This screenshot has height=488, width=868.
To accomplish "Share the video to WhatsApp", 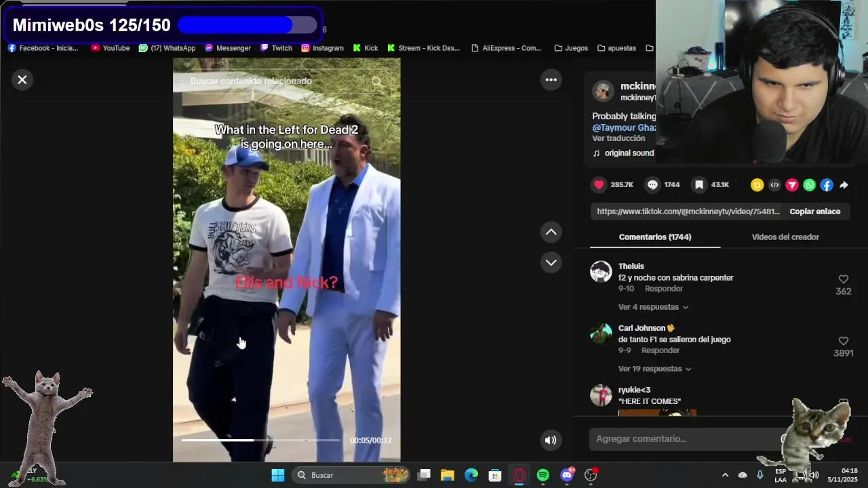I will 810,185.
